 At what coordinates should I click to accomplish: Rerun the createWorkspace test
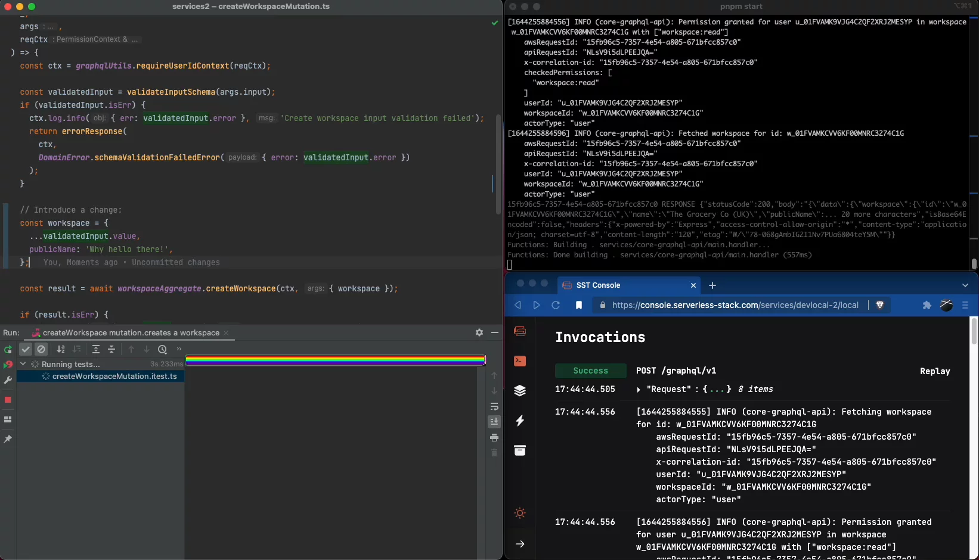pos(8,349)
